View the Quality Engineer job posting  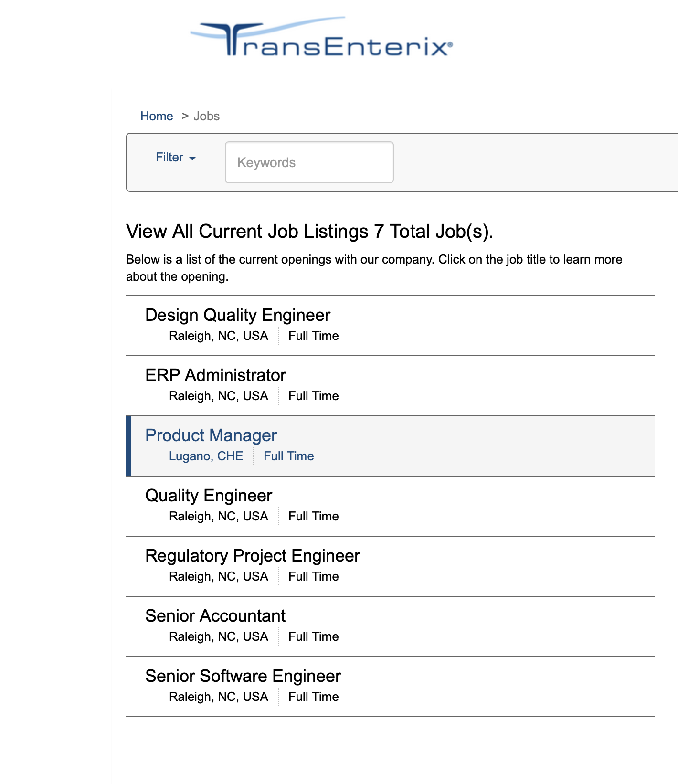pos(209,496)
